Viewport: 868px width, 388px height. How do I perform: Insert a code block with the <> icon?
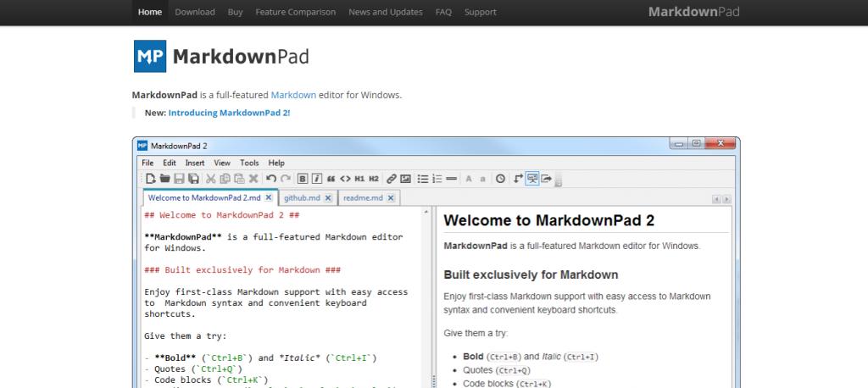click(x=346, y=178)
